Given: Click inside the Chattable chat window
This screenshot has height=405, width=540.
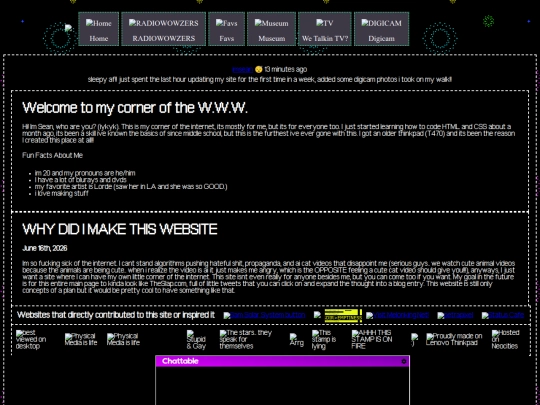Looking at the screenshot, I should click(x=282, y=386).
